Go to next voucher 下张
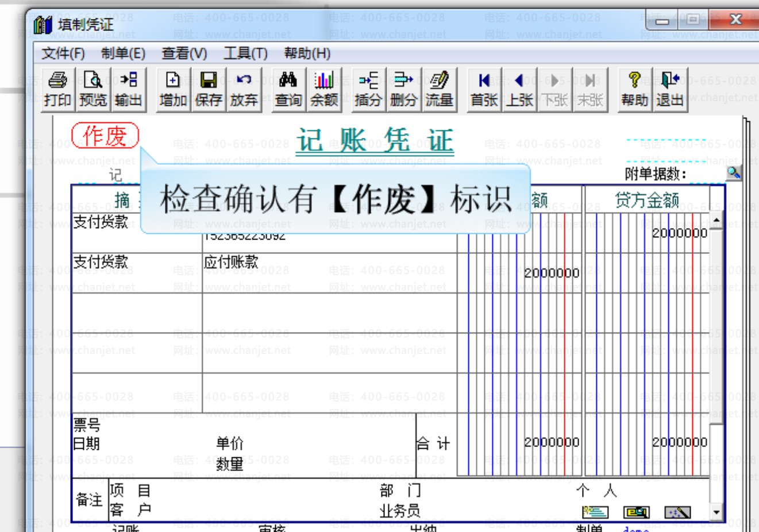The height and width of the screenshot is (532, 759). [555, 90]
